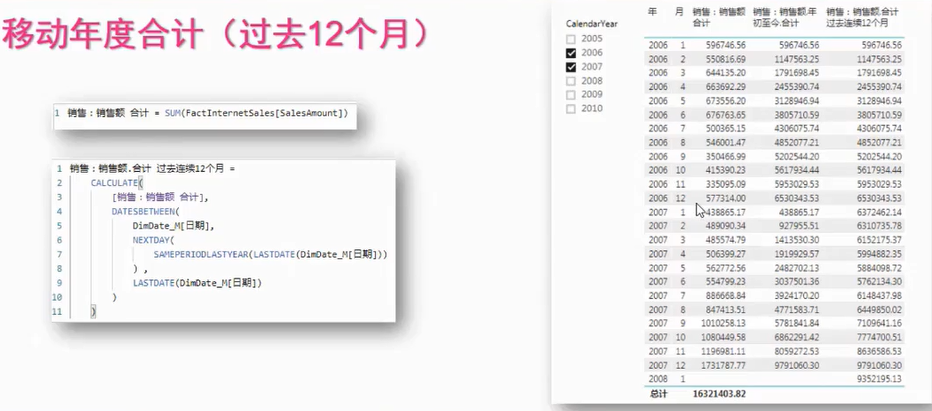Screen dimensions: 932x411
Task: Click the CalendarYear slicer header
Action: click(591, 24)
